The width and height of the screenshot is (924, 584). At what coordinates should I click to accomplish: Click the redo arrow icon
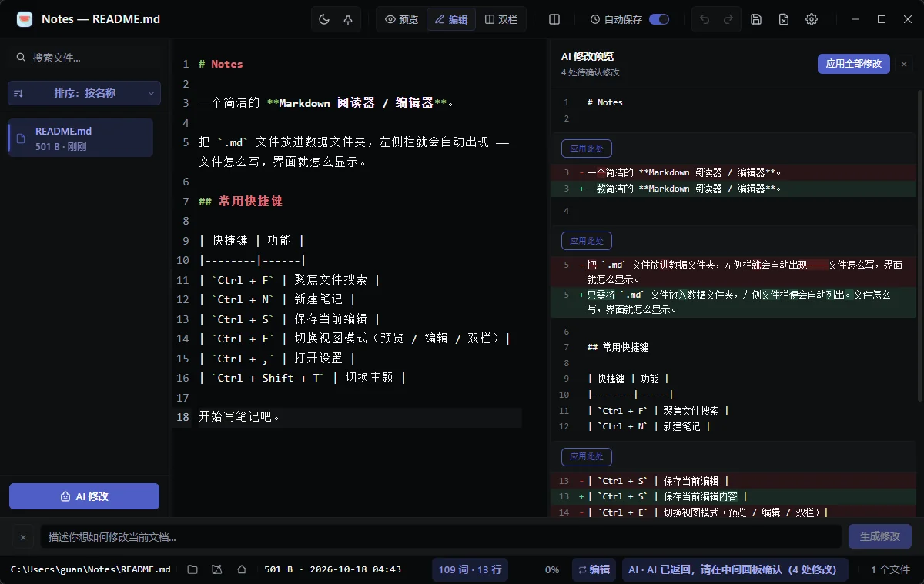(x=728, y=19)
